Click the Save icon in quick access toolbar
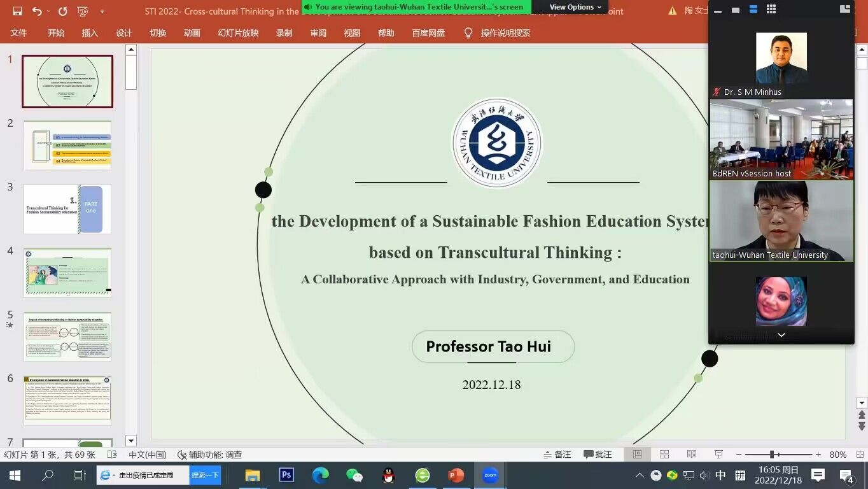This screenshot has width=868, height=489. (17, 11)
